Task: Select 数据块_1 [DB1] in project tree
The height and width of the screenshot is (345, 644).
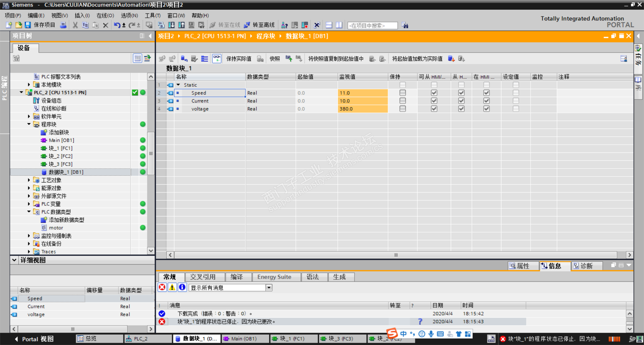Action: click(x=66, y=172)
